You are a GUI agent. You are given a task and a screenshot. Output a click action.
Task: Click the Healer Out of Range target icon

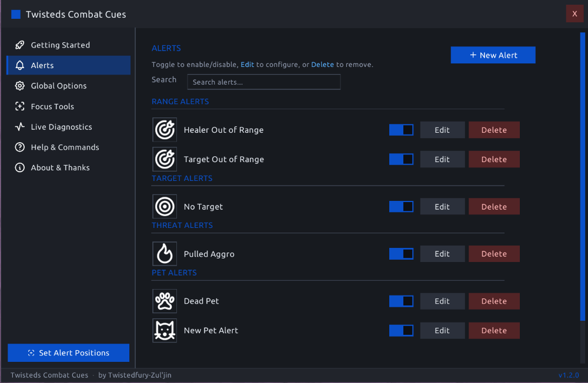pyautogui.click(x=165, y=130)
